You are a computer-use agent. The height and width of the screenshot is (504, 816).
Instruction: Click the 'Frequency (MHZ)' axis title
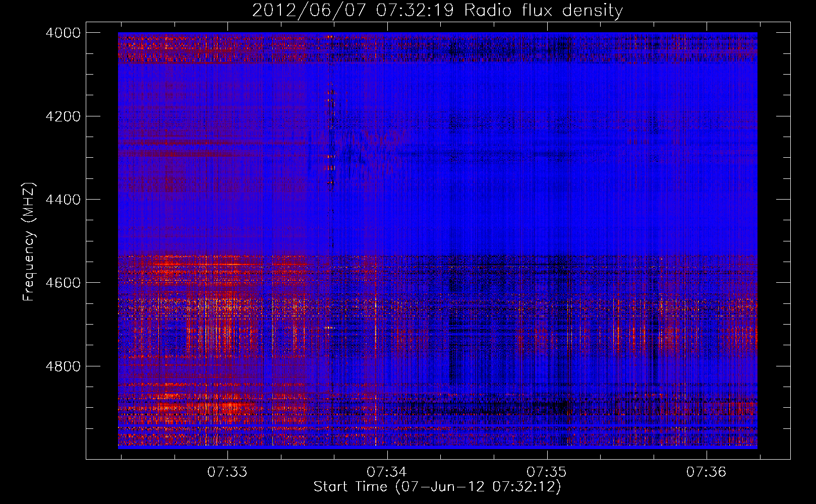(x=29, y=241)
